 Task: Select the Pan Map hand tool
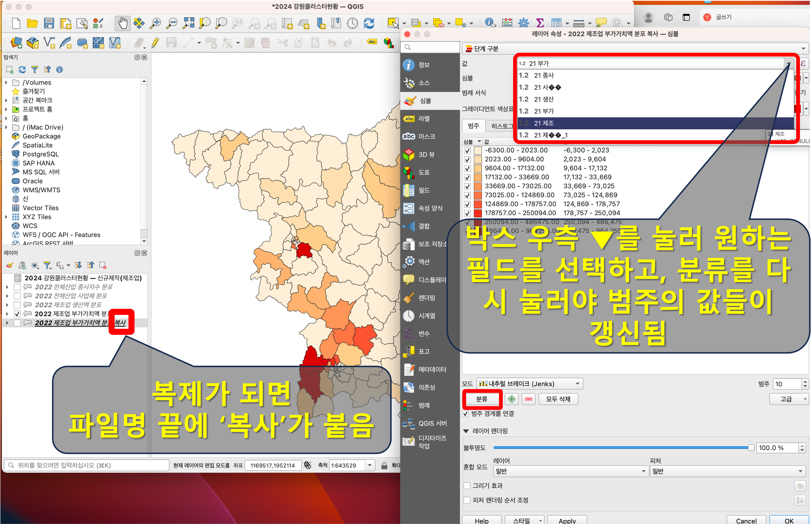click(x=122, y=23)
